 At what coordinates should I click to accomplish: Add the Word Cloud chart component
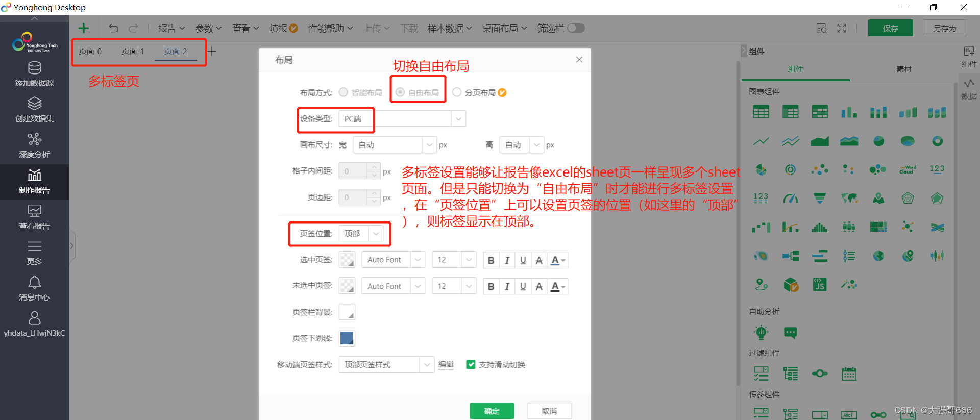[908, 169]
